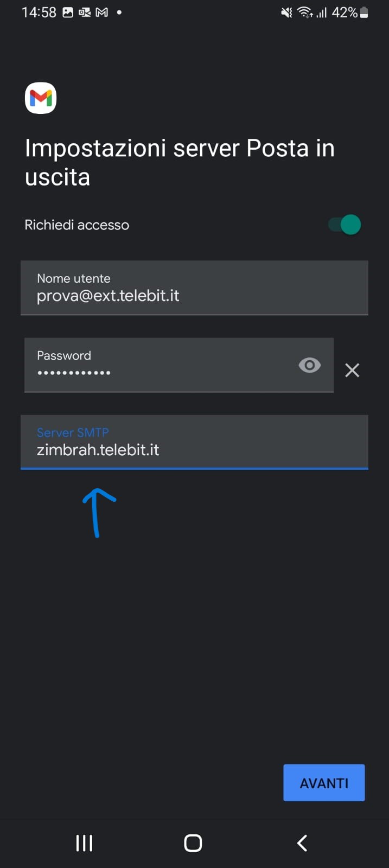Open recent apps from navigation bar
Viewport: 389px width, 868px height.
pos(84,843)
